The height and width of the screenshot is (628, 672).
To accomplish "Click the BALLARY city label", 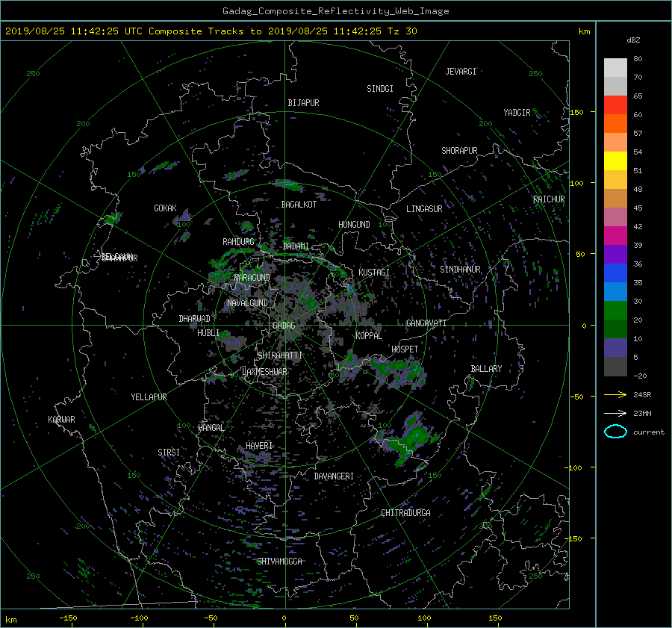I will (486, 369).
